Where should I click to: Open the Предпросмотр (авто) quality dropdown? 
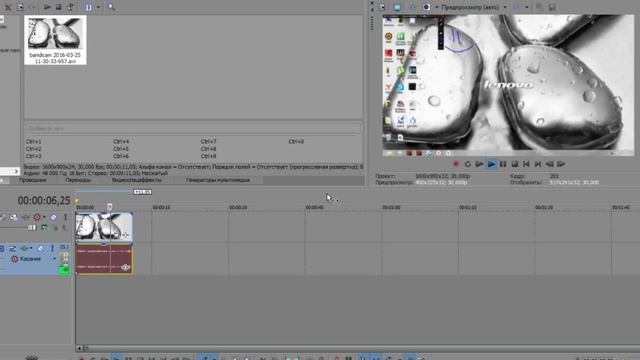(473, 7)
